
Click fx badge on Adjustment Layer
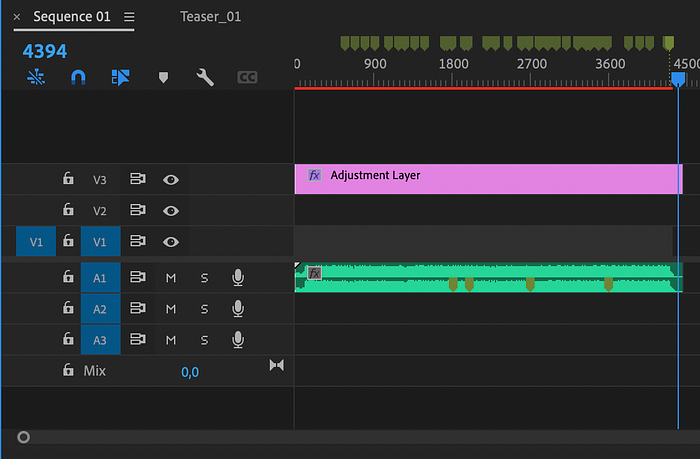(314, 175)
